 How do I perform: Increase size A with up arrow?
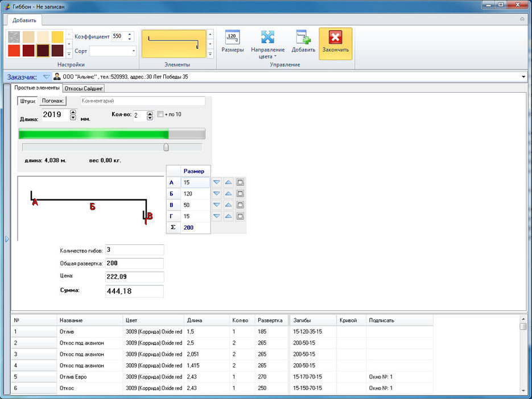(228, 182)
